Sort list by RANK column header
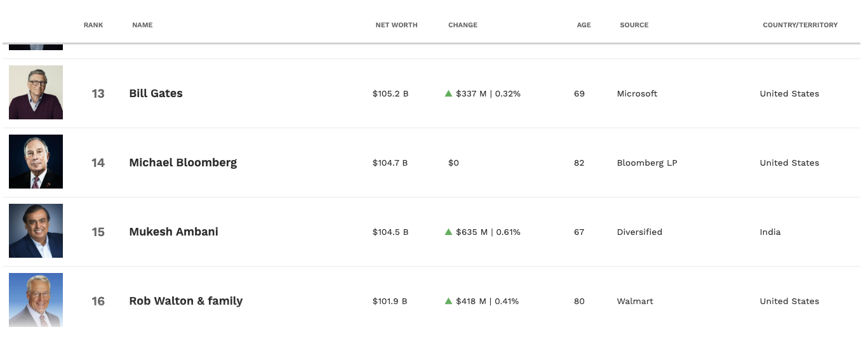This screenshot has height=346, width=868. 93,25
